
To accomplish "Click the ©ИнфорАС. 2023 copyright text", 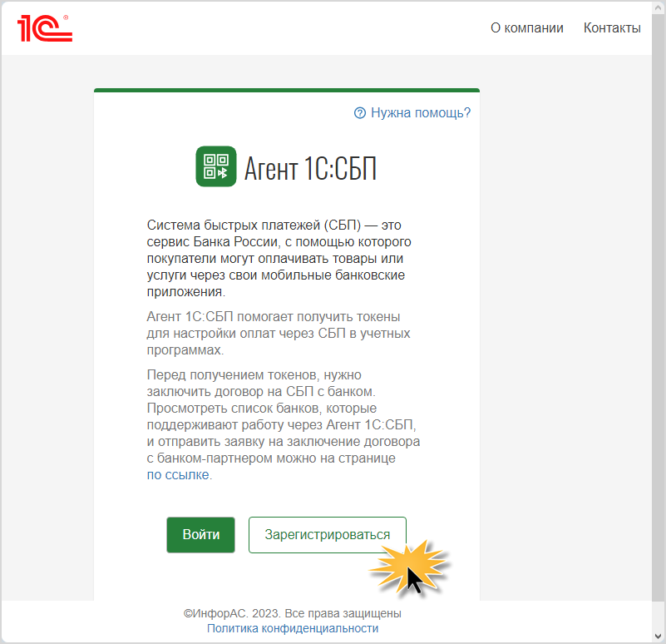I will [x=292, y=613].
